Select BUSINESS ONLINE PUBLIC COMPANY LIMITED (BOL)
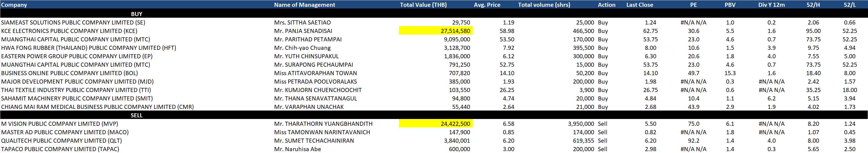 point(69,73)
